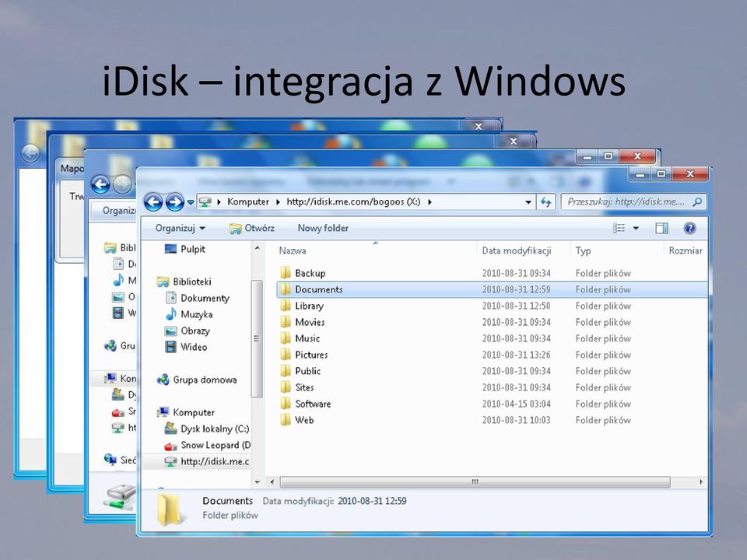This screenshot has width=747, height=560.
Task: Sort files by Nazwa column
Action: tap(293, 250)
